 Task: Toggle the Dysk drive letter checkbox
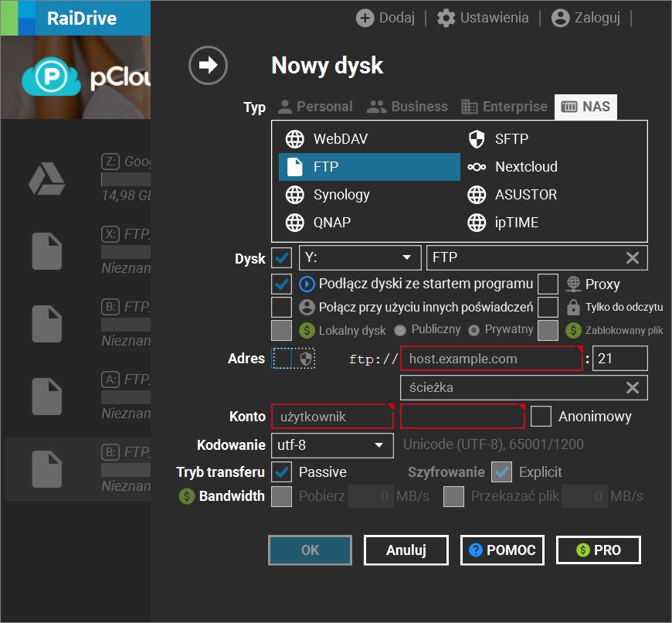click(x=282, y=257)
